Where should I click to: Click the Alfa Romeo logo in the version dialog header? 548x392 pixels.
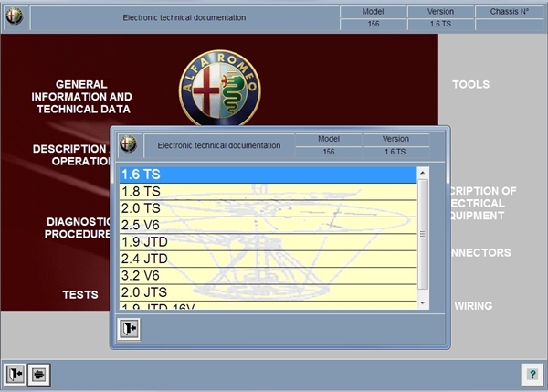(129, 144)
